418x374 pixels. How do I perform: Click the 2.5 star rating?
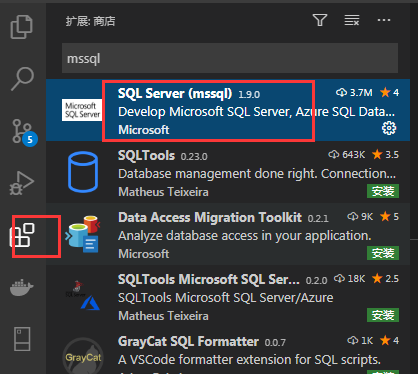(385, 279)
